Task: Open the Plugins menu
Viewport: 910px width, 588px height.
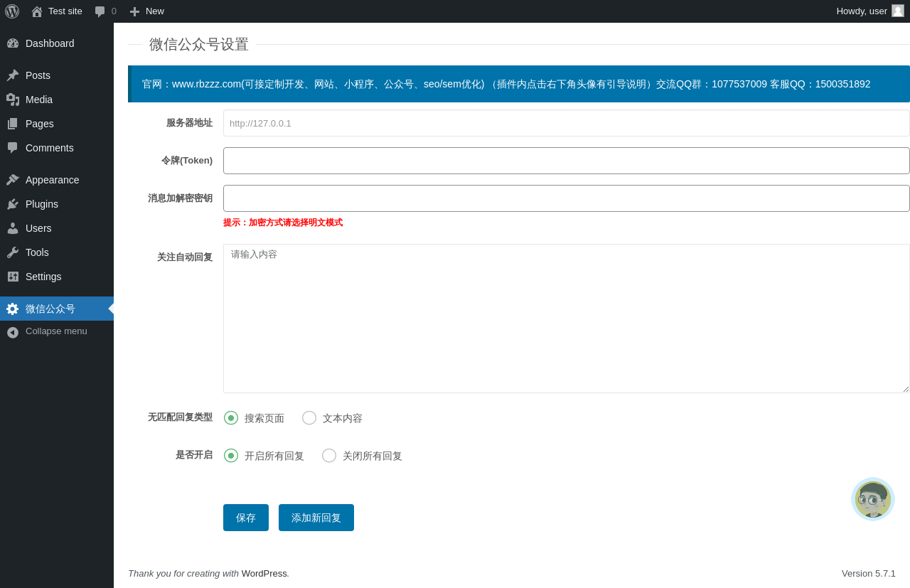Action: [57, 204]
